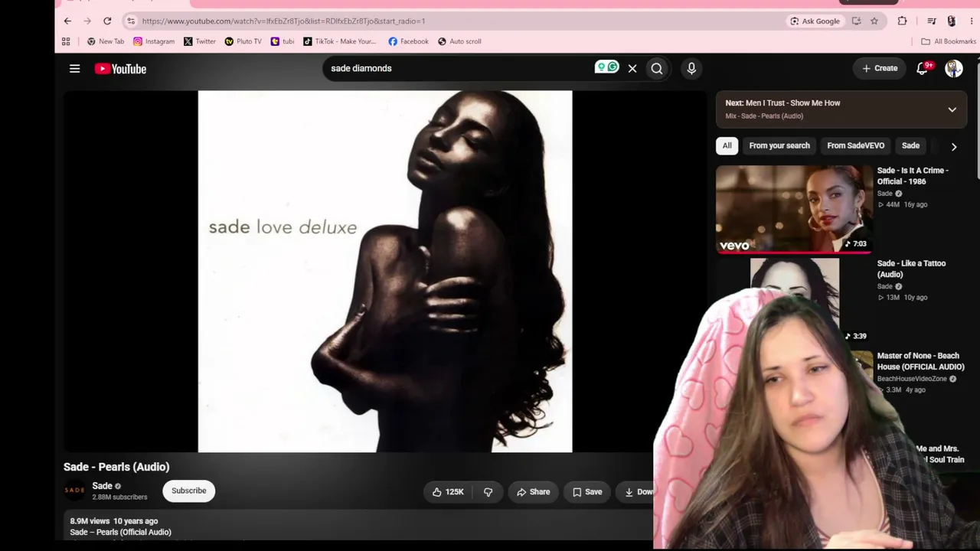Viewport: 980px width, 551px height.
Task: Click the Create button
Action: [x=880, y=68]
